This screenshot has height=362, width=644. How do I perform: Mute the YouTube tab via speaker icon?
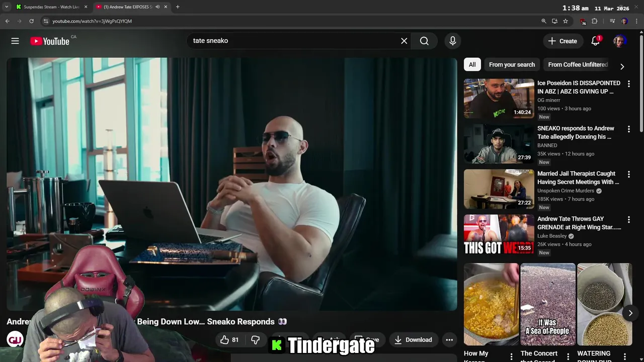point(157,7)
